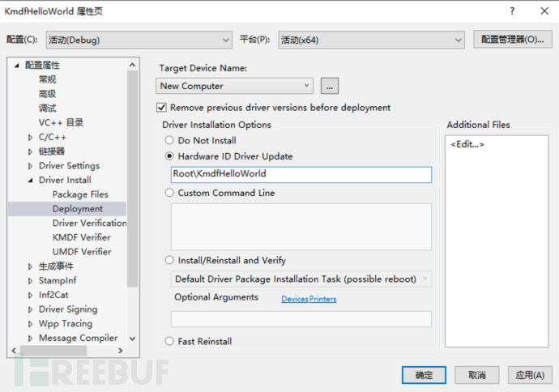Viewport: 559px width, 392px height.
Task: Click the tree scroll down arrow
Action: pos(133,339)
